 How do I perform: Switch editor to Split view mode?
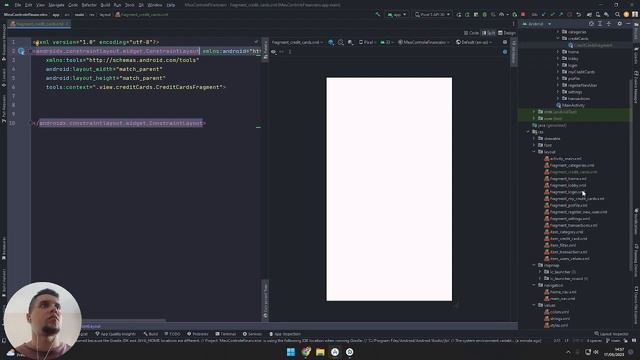point(489,33)
